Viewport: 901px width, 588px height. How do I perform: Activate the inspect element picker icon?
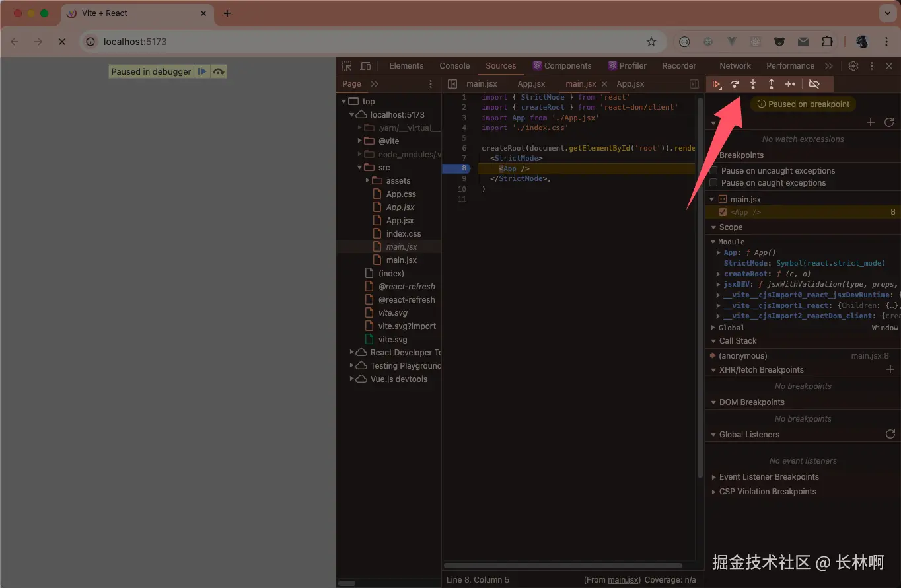coord(347,66)
